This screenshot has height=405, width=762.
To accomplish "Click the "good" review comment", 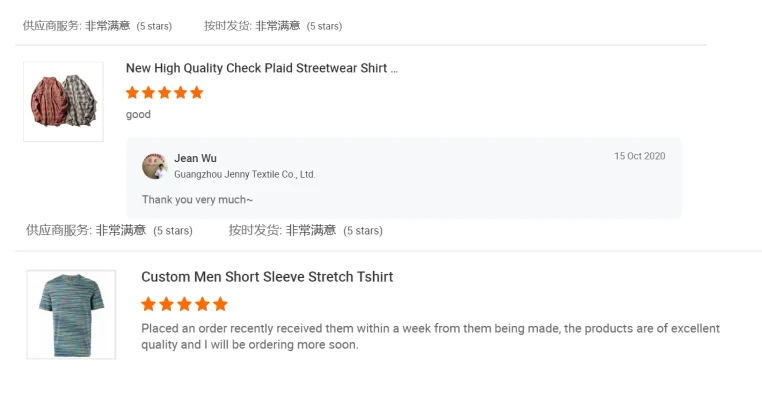I will pos(138,115).
